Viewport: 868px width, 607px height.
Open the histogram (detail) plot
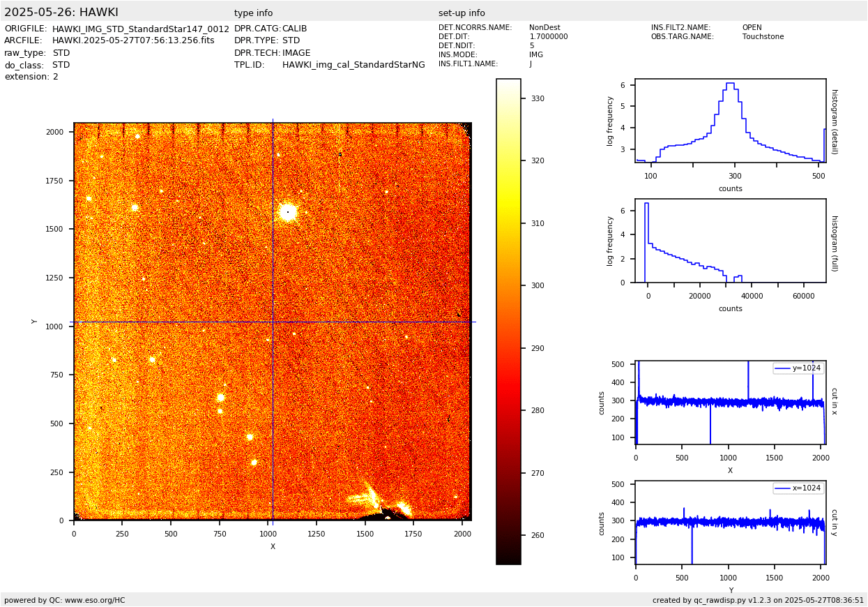(730, 121)
